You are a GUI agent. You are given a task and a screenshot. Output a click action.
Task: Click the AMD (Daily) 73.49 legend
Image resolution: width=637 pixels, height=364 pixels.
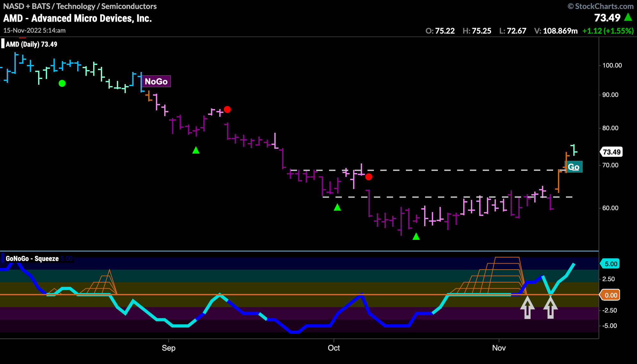(x=31, y=44)
